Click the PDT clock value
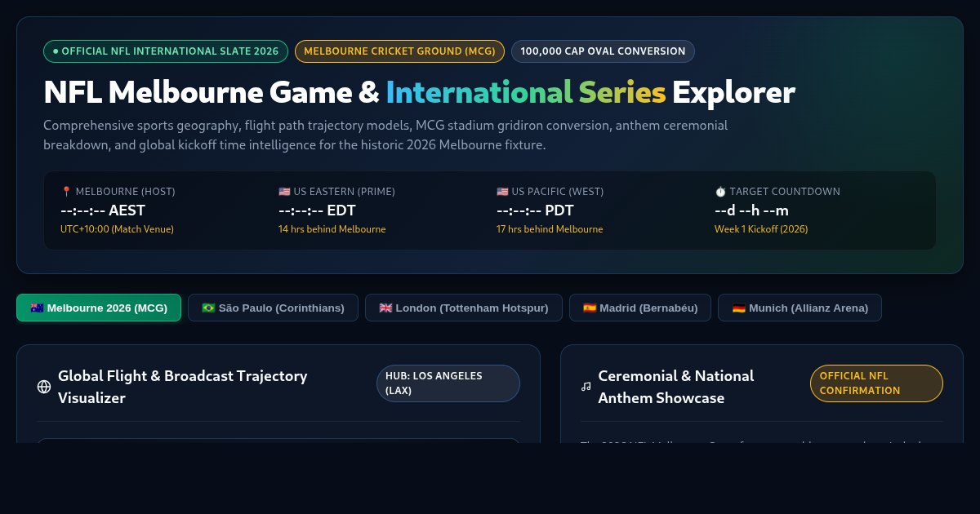980x514 pixels. point(535,210)
